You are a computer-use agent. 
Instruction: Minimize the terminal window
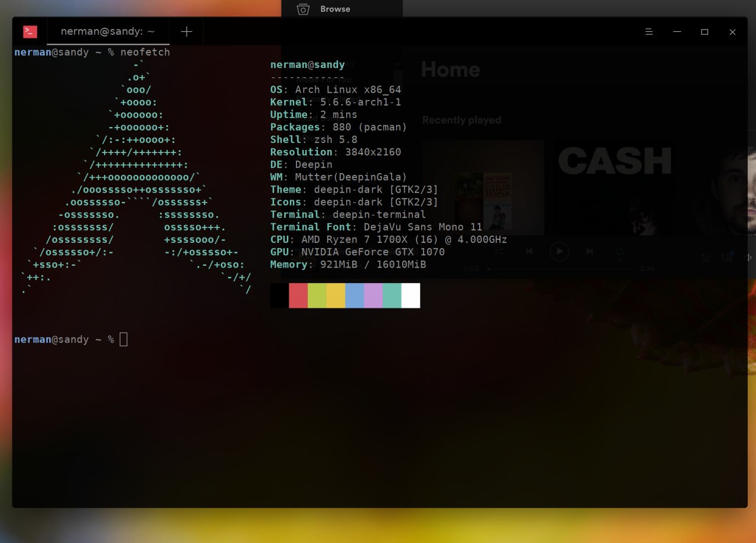(x=677, y=32)
